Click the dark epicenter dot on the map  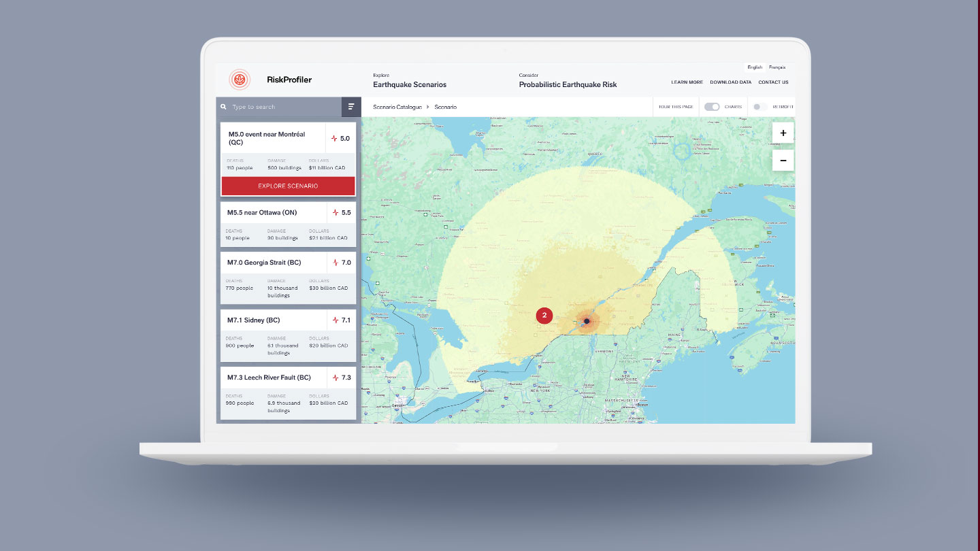pos(587,321)
